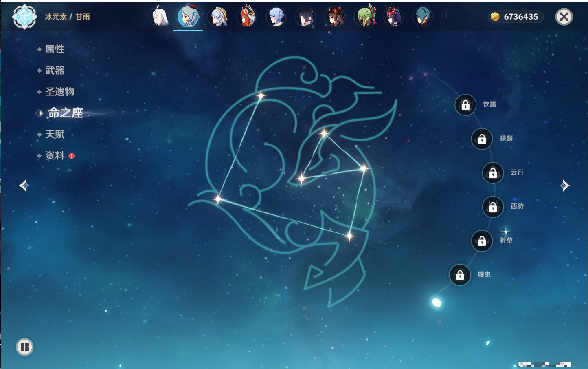Go to previous character with left arrow

point(24,186)
